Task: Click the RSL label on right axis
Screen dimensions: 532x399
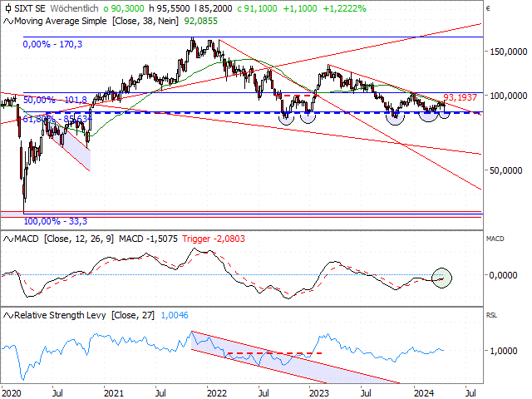Action: (491, 316)
